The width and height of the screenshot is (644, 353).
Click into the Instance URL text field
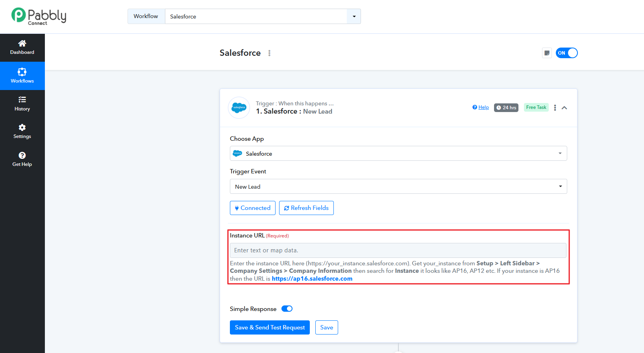coord(398,250)
